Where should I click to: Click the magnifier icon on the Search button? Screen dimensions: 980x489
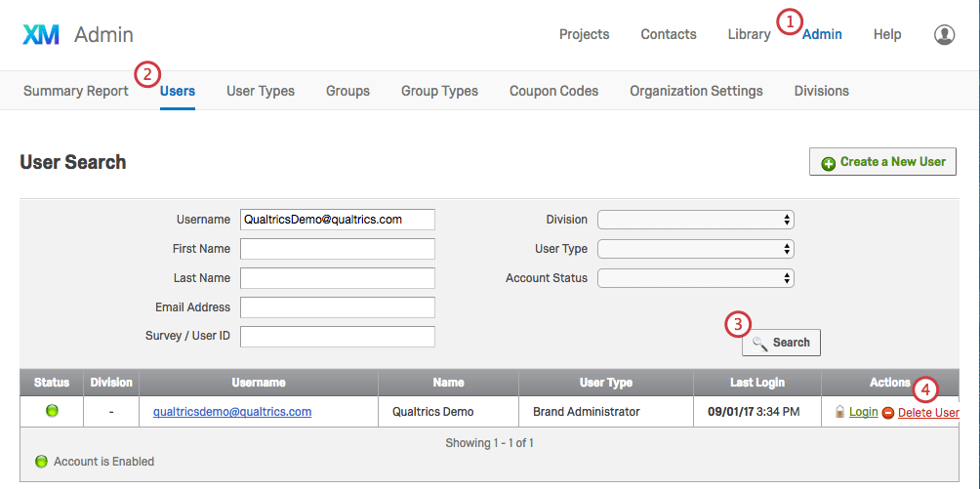pos(759,343)
